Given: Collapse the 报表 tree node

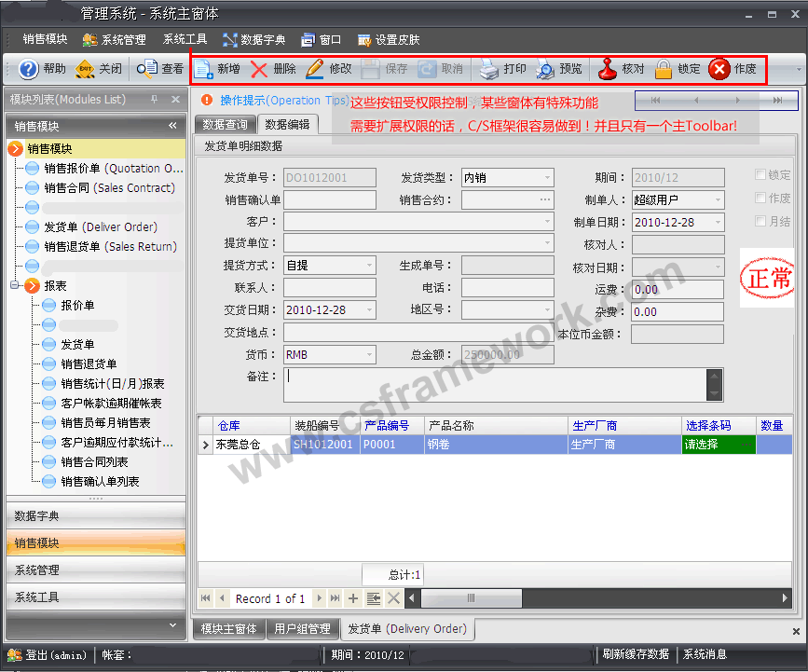Looking at the screenshot, I should pyautogui.click(x=16, y=286).
